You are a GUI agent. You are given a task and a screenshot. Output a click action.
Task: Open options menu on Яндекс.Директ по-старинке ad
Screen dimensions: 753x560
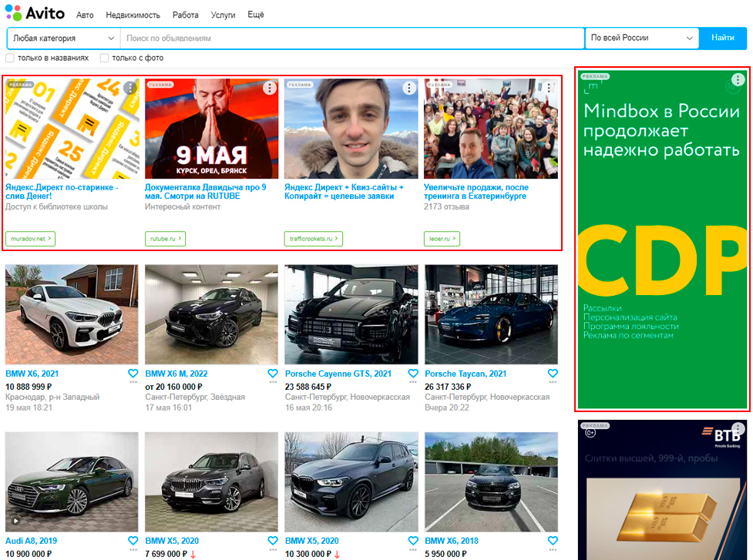(x=130, y=88)
